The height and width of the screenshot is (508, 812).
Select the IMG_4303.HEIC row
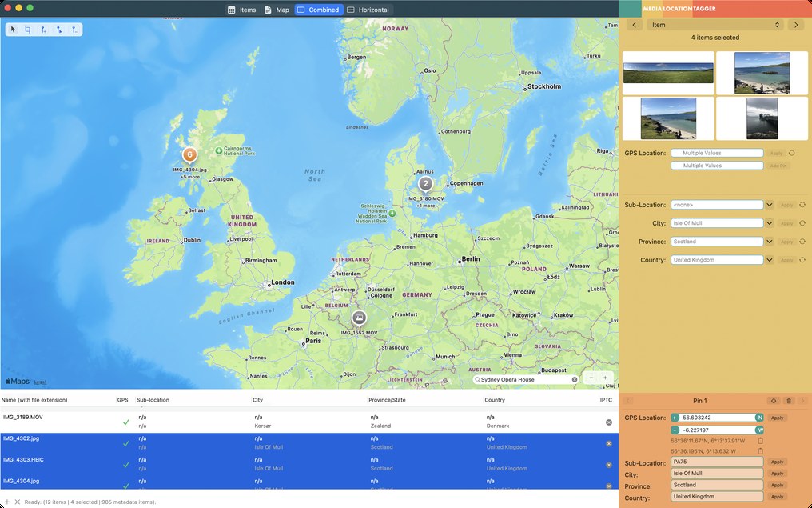(x=309, y=465)
